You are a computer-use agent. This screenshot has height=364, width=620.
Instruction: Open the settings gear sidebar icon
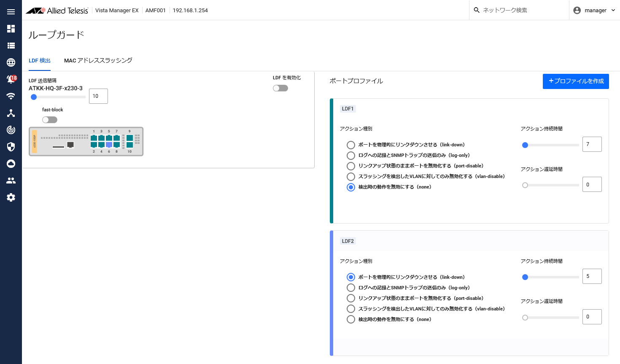coord(11,197)
